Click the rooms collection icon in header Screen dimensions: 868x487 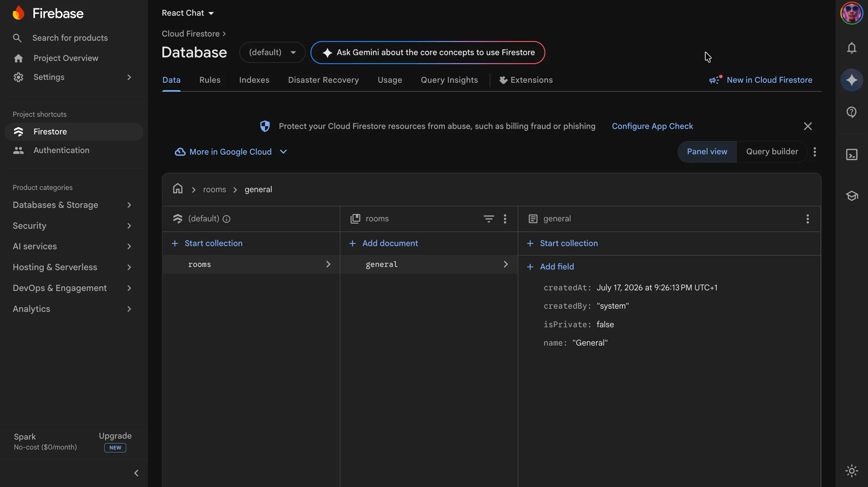click(355, 219)
